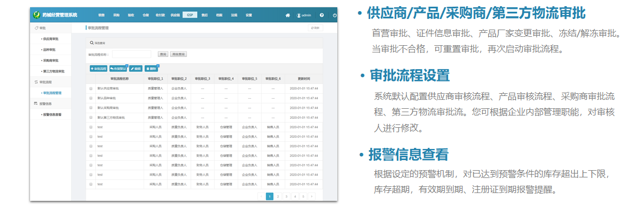Open the 供应链 top menu
The width and height of the screenshot is (644, 212).
pos(175,15)
